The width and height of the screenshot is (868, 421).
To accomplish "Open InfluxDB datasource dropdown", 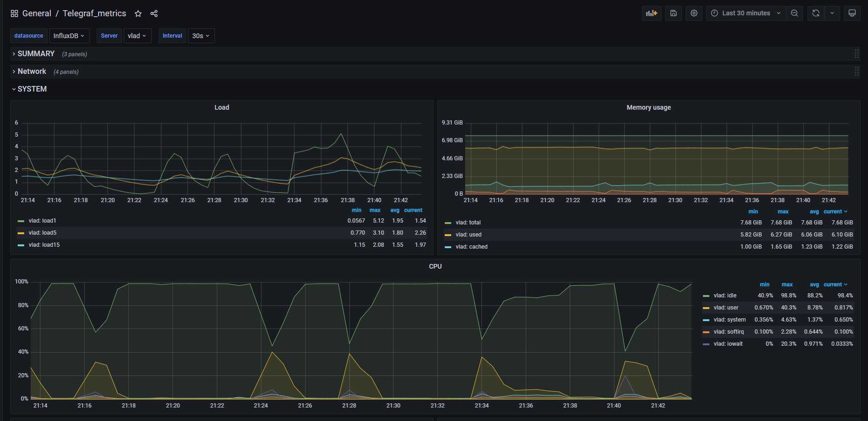I will point(69,36).
